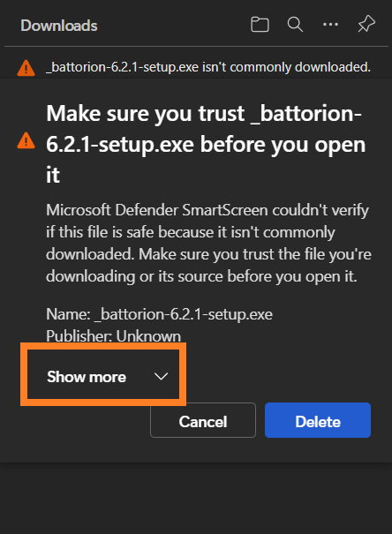This screenshot has width=392, height=534.
Task: Open the more options ellipsis menu
Action: click(x=330, y=24)
